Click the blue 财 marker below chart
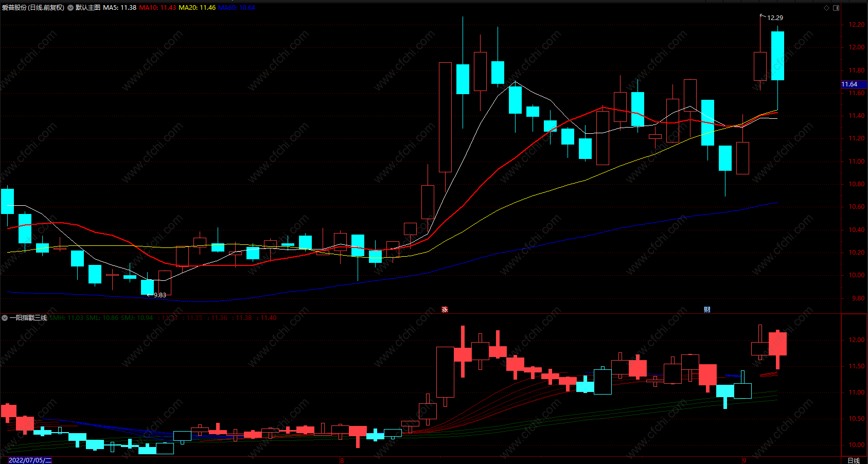Image resolution: width=868 pixels, height=464 pixels. click(707, 309)
